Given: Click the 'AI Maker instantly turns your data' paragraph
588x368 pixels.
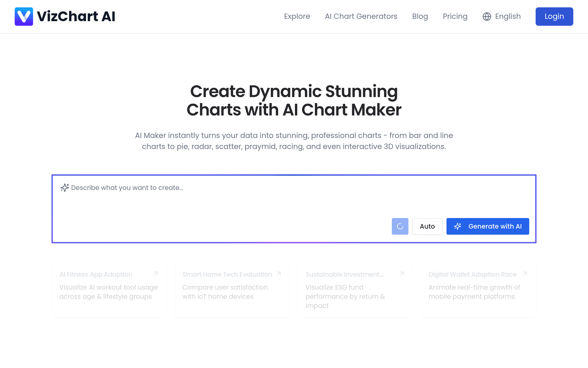Looking at the screenshot, I should [x=294, y=141].
